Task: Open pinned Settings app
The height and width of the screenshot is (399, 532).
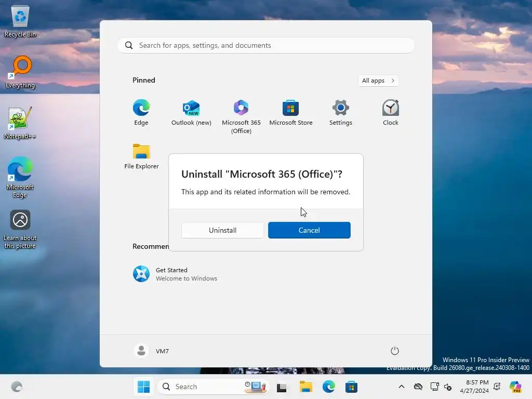Action: click(x=341, y=113)
